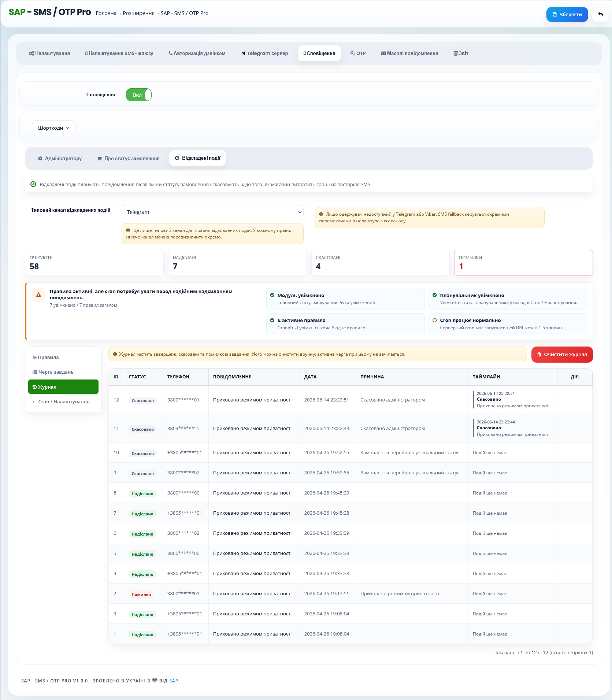Select Журнал in the side menu
The image size is (612, 700).
63,387
